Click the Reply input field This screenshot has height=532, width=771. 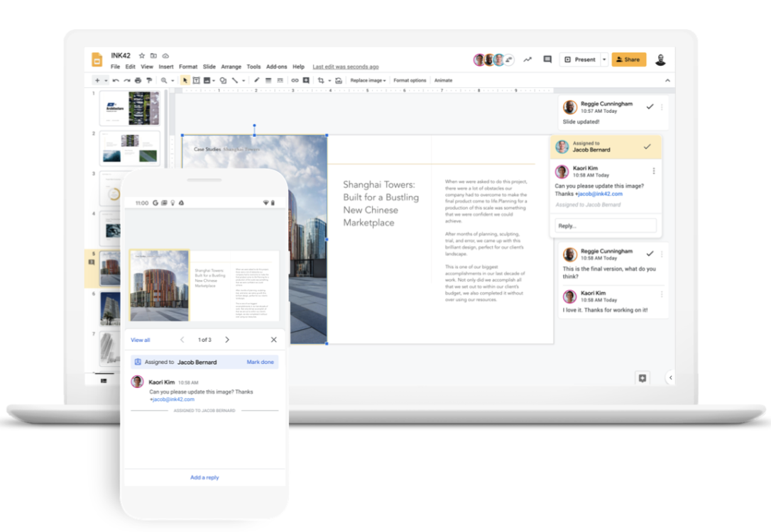(606, 226)
